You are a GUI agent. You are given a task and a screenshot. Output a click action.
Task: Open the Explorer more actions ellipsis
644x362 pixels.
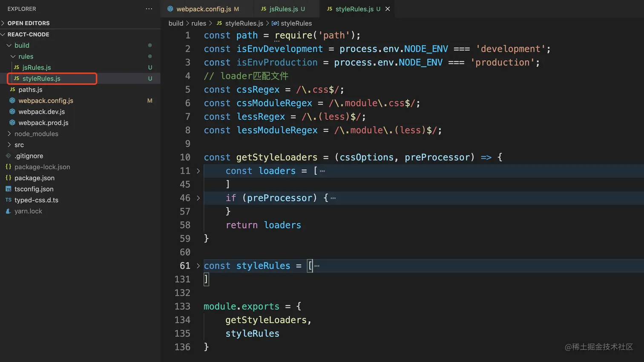149,9
